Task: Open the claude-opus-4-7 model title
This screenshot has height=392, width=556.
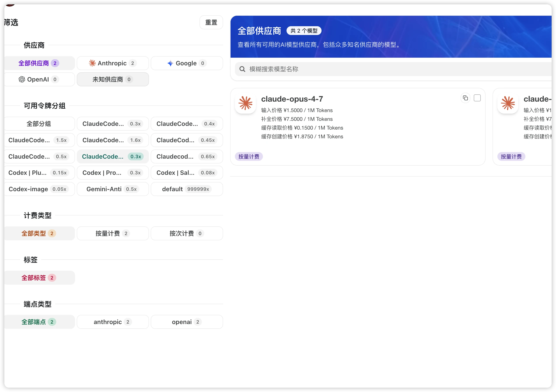Action: click(292, 99)
